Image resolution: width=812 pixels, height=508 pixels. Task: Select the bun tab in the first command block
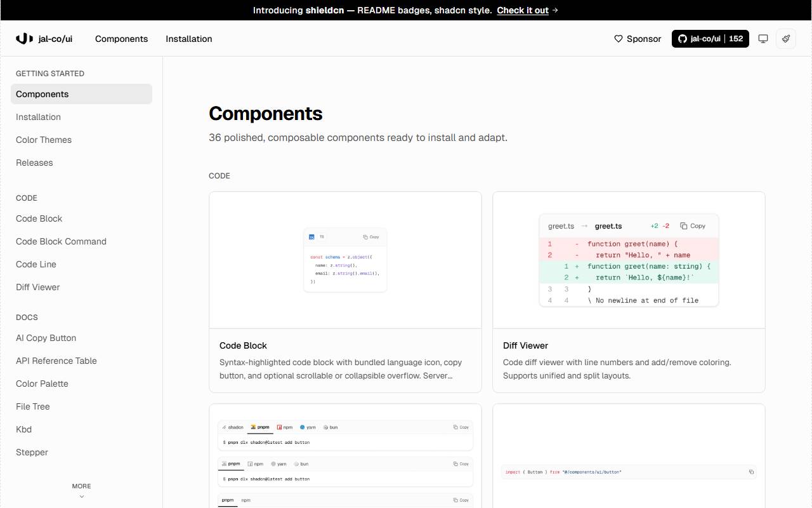click(331, 427)
